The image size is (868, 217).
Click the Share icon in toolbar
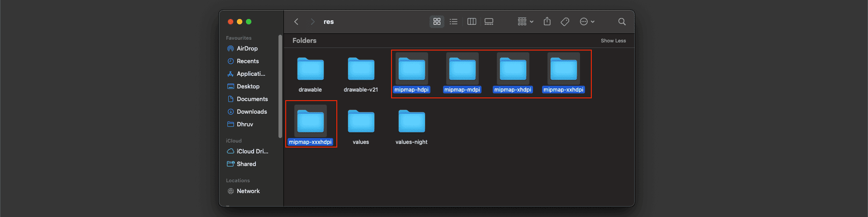tap(547, 22)
